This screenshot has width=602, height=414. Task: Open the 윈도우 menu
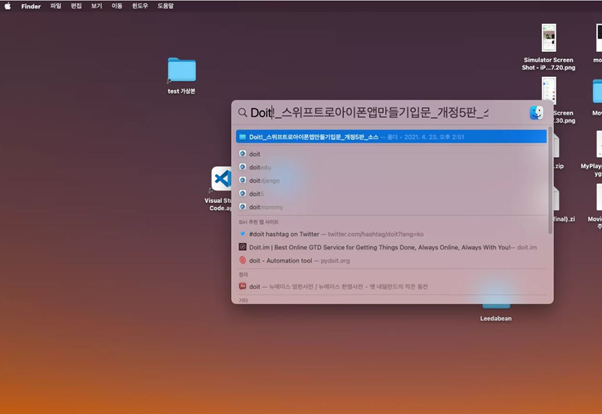coord(140,6)
